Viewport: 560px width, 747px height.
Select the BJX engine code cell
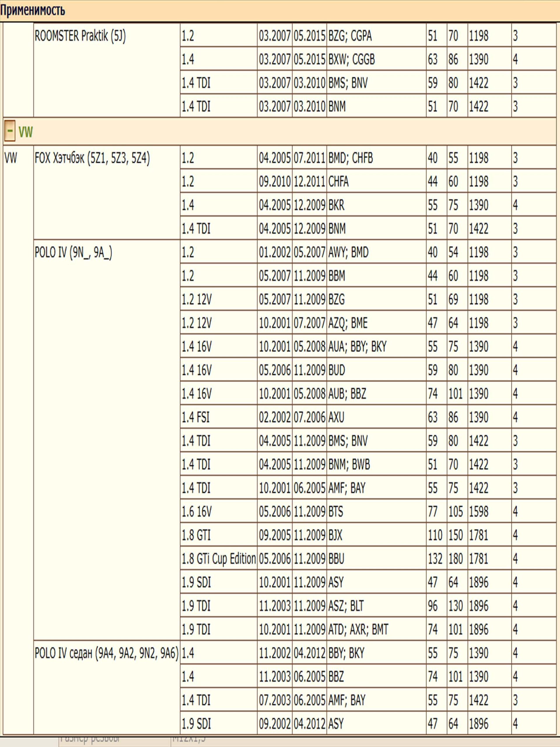(335, 535)
